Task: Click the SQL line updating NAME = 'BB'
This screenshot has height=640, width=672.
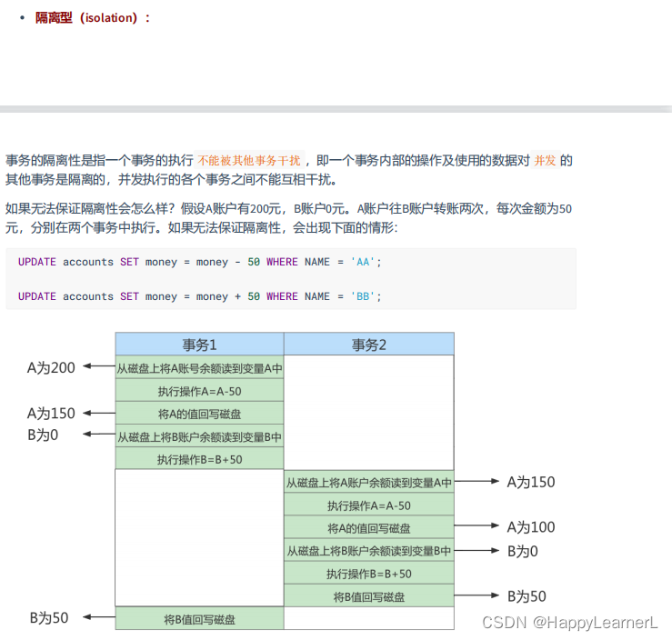Action: (x=200, y=296)
